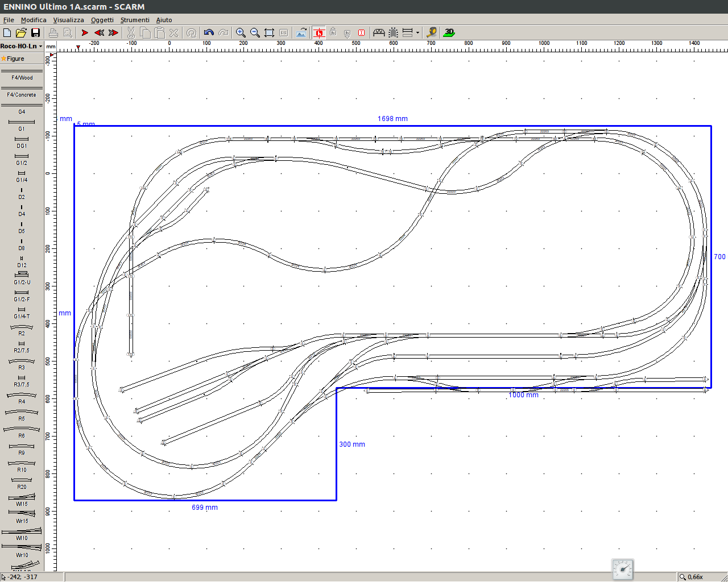Click the tape measure tool icon
This screenshot has height=582, width=728.
click(432, 33)
